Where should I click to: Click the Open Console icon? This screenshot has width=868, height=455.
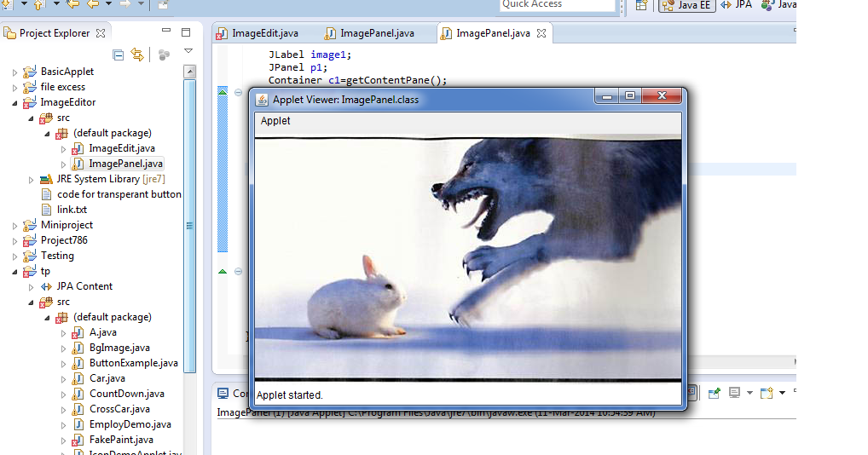click(x=767, y=393)
